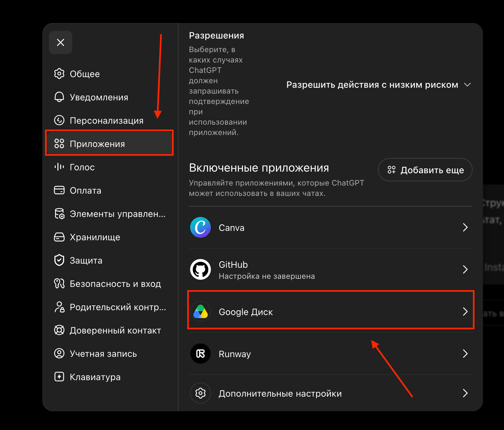
Task: Click the bell icon next to Уведомления
Action: (59, 97)
